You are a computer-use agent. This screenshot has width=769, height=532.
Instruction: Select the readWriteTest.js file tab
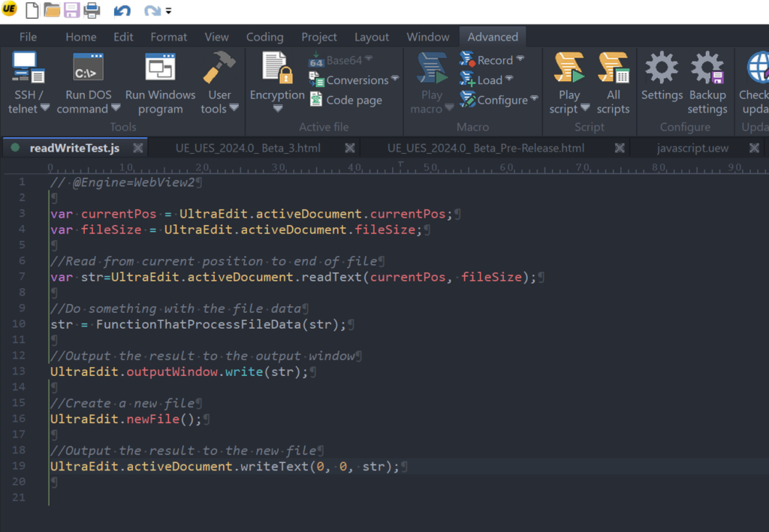point(74,148)
